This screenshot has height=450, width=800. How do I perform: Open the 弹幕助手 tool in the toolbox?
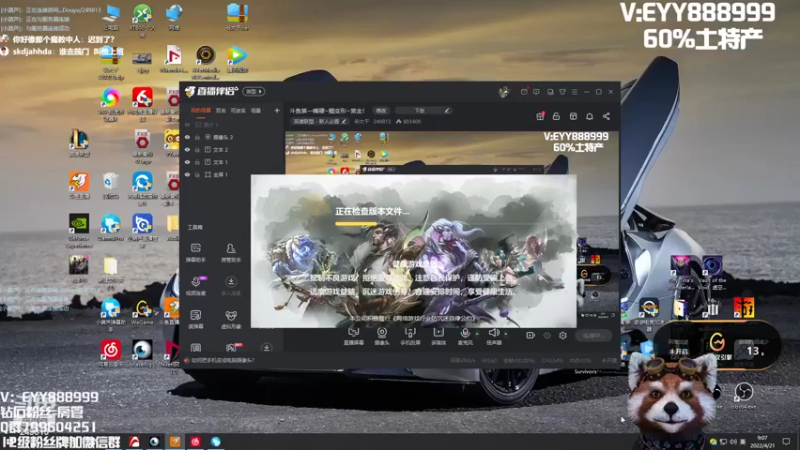(x=195, y=252)
